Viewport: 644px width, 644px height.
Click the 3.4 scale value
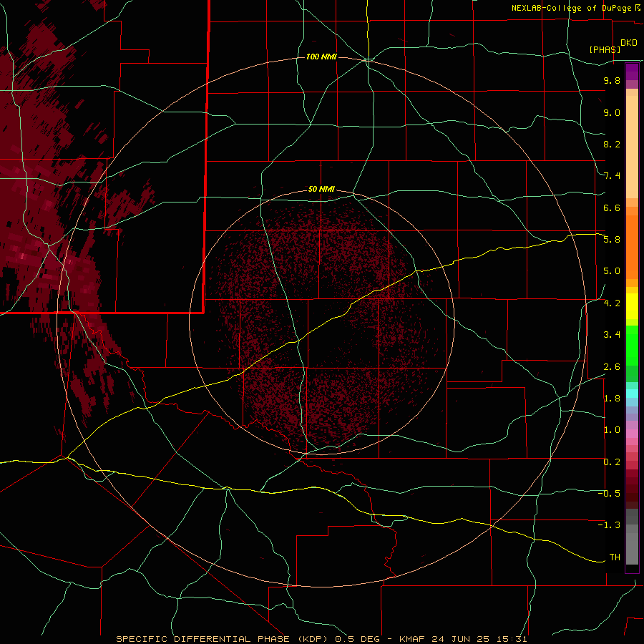tap(612, 335)
